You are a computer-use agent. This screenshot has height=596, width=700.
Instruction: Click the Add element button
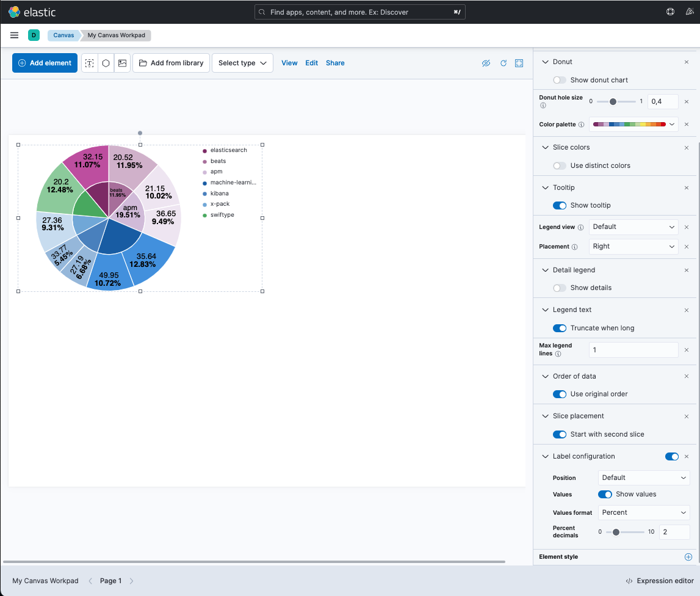tap(45, 63)
